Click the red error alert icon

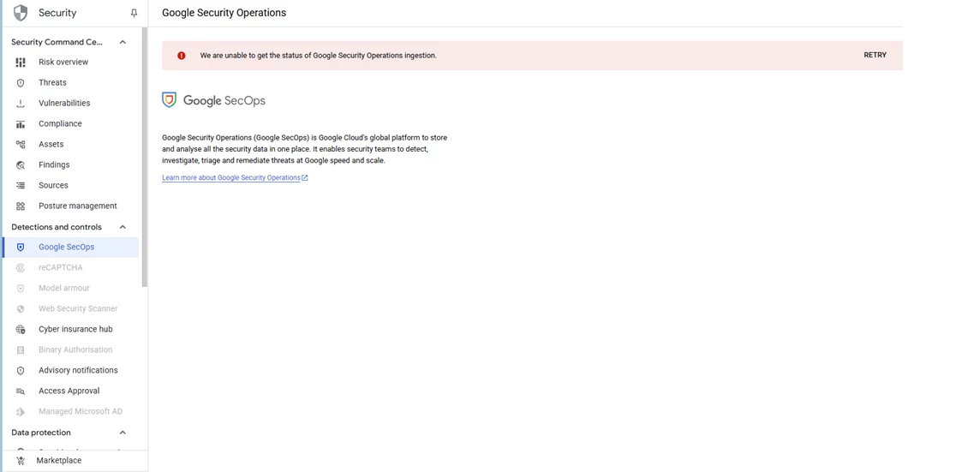tap(182, 56)
